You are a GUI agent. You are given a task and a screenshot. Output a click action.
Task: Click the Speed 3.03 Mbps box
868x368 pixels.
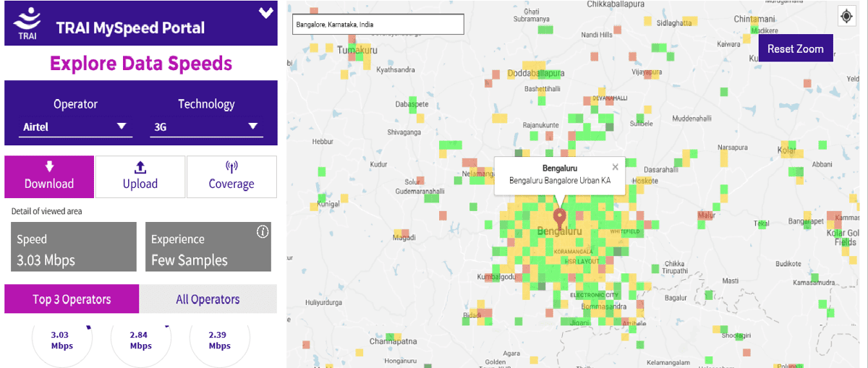pyautogui.click(x=74, y=247)
